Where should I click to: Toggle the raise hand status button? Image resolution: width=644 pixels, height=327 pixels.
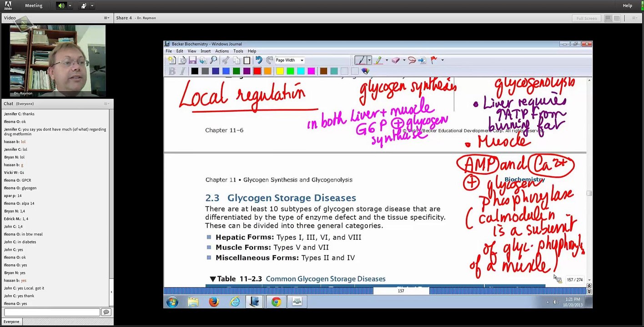click(x=84, y=5)
